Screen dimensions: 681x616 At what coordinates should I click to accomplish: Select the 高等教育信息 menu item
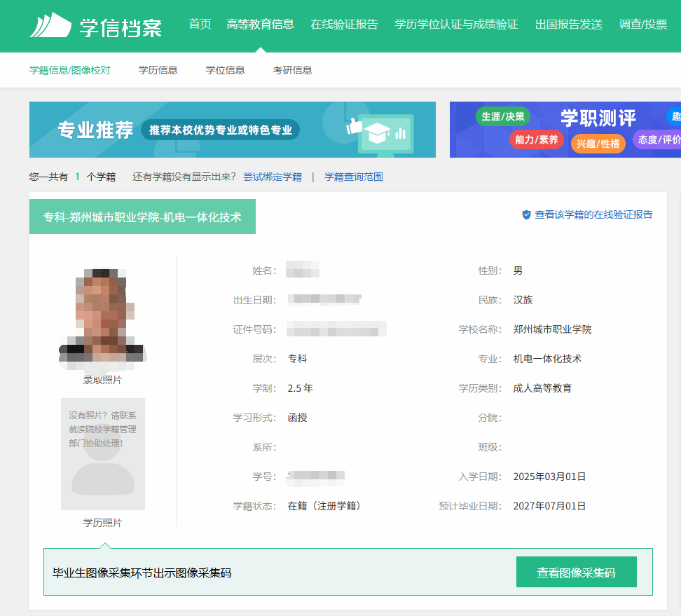click(260, 25)
